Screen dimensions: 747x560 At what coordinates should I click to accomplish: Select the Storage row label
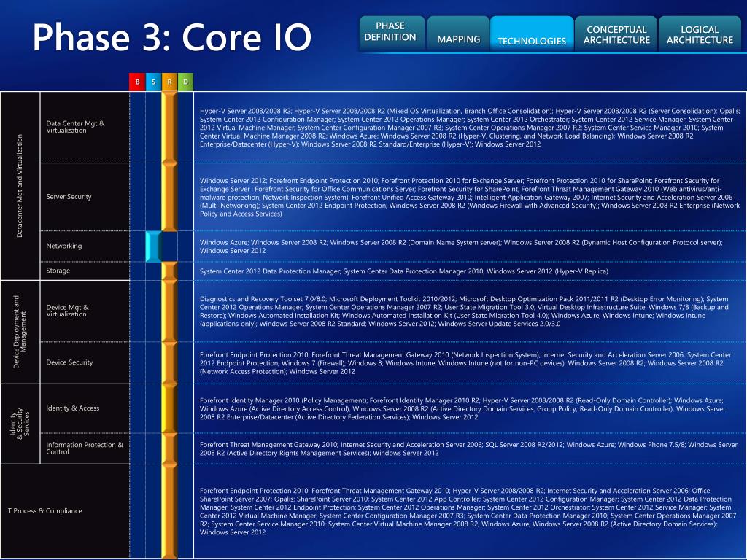coord(58,271)
